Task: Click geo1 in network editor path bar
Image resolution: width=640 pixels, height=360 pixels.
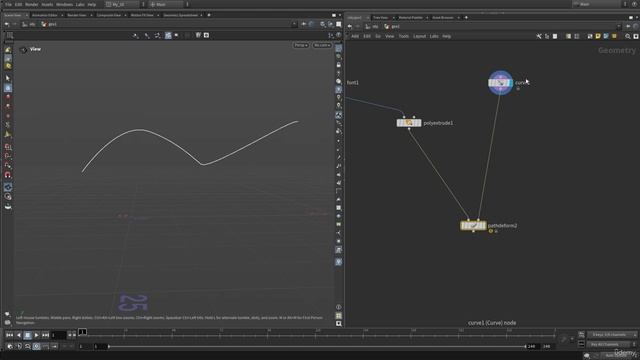Action: coord(392,27)
